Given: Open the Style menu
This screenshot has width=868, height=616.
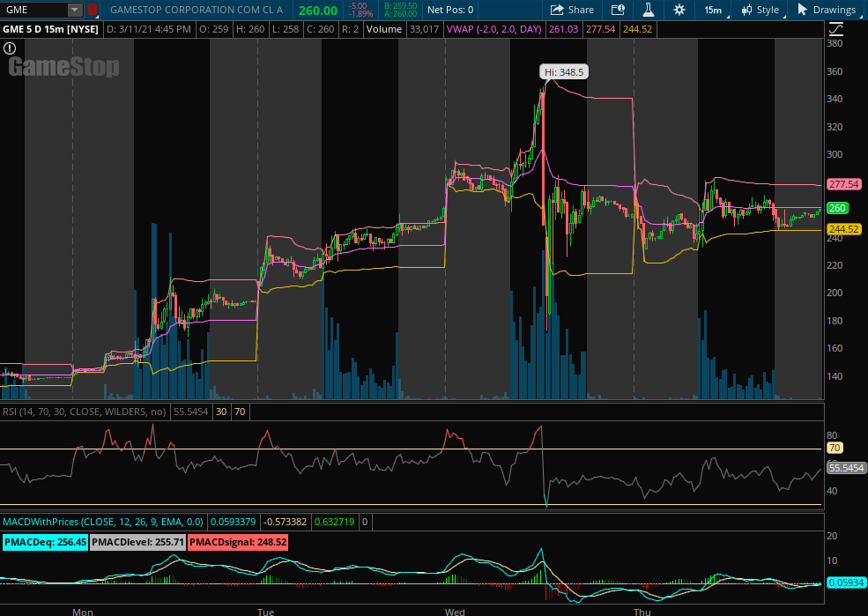Looking at the screenshot, I should (760, 10).
